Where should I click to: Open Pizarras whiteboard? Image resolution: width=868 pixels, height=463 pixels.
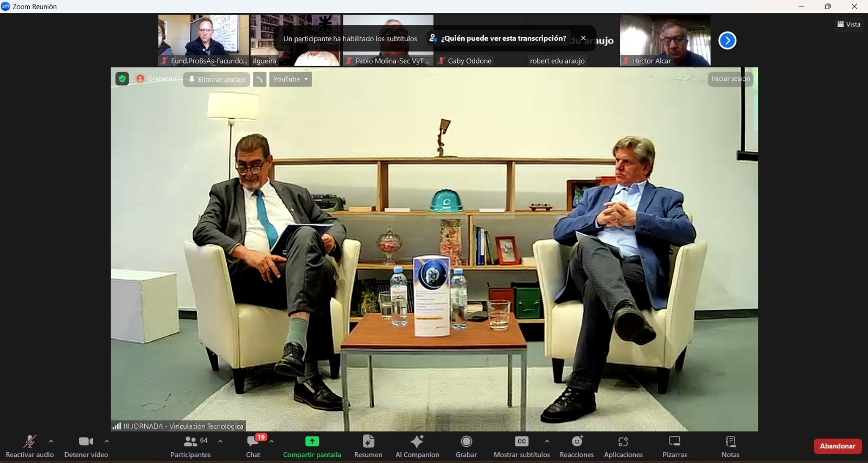point(674,446)
